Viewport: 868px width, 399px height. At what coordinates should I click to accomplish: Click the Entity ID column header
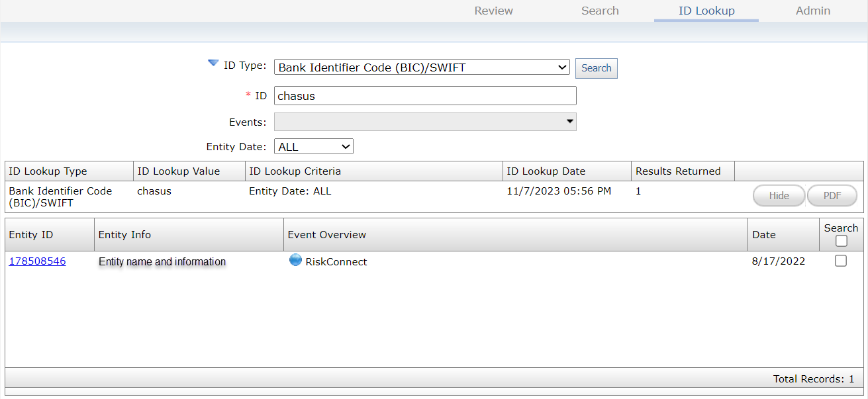click(31, 235)
